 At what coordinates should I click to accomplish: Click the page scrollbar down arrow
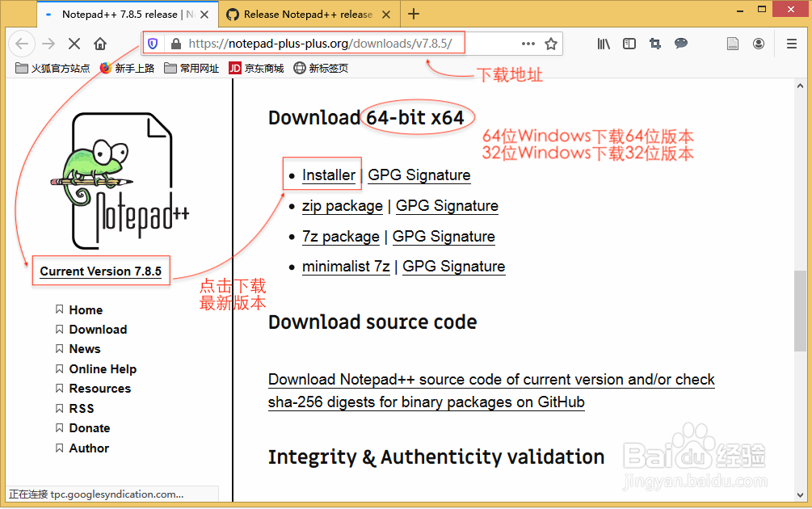(800, 495)
